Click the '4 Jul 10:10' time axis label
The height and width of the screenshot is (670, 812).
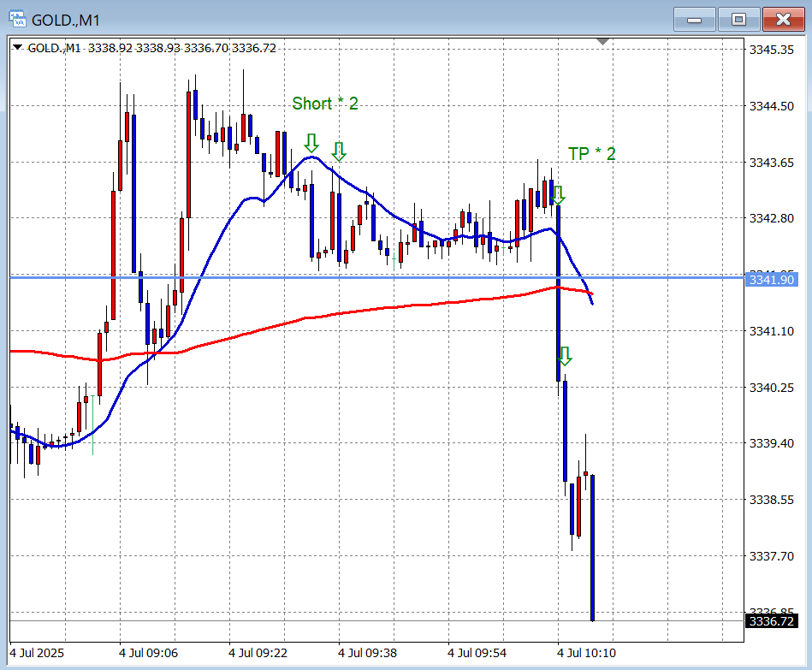tap(587, 653)
